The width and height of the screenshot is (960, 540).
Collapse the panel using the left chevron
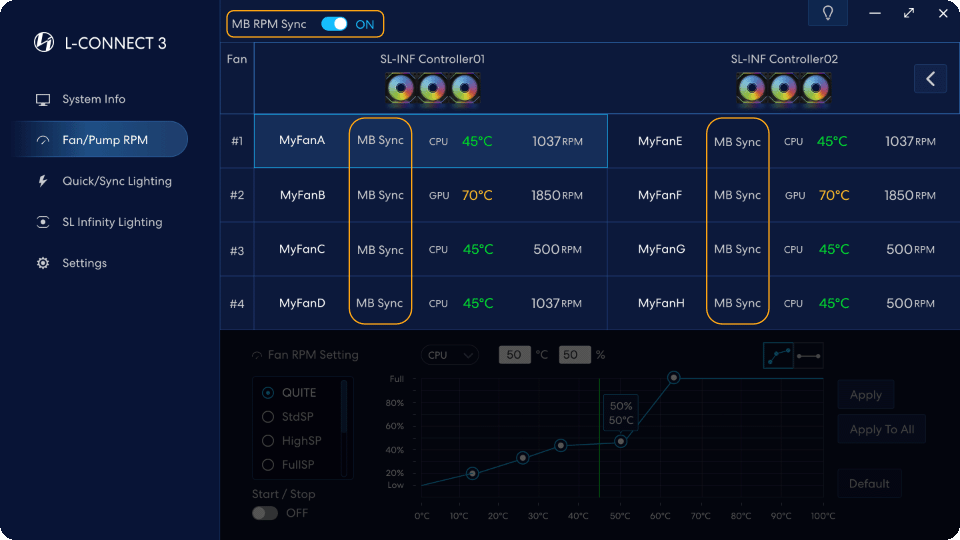(x=930, y=78)
